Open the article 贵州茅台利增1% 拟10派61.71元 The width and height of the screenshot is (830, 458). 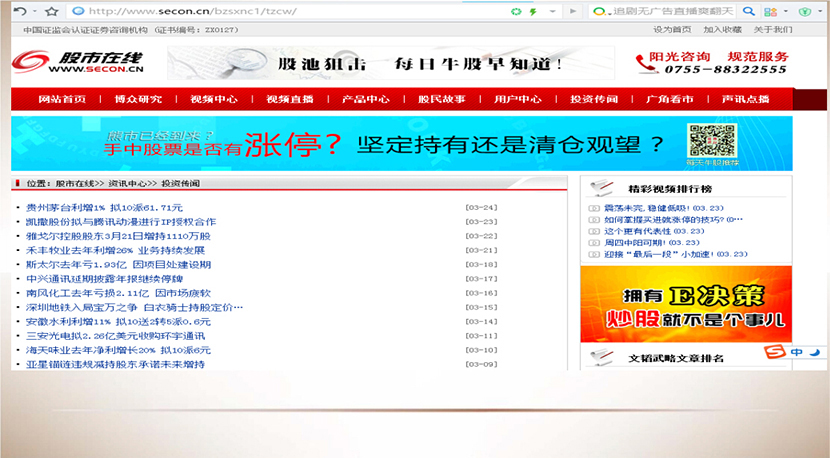104,207
